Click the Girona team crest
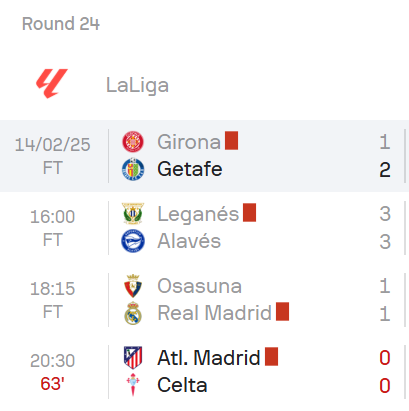This screenshot has height=411, width=409. click(x=133, y=142)
